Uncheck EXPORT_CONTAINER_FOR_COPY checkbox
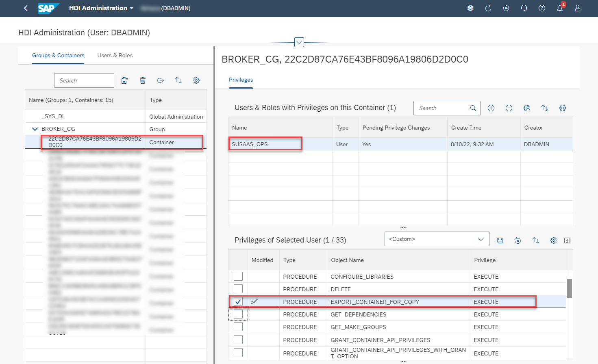The image size is (598, 364). point(238,301)
